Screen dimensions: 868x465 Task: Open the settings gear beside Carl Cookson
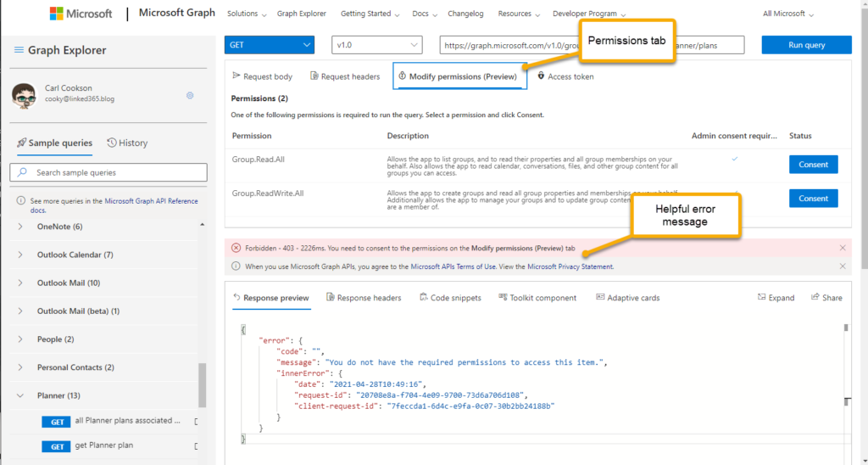point(190,95)
